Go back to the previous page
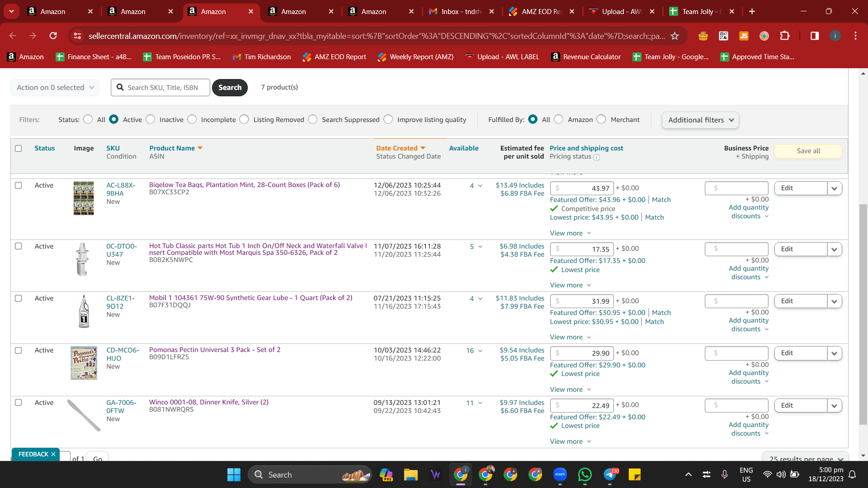 [13, 36]
